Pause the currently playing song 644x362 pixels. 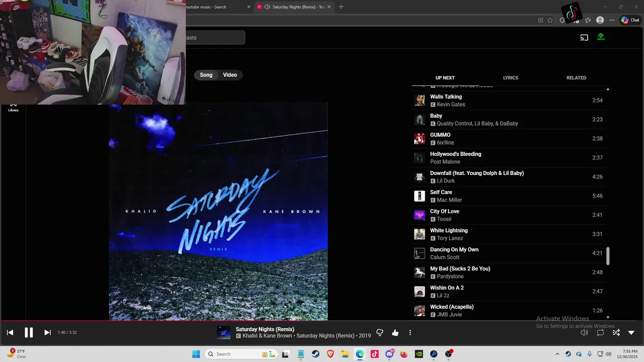tap(29, 332)
